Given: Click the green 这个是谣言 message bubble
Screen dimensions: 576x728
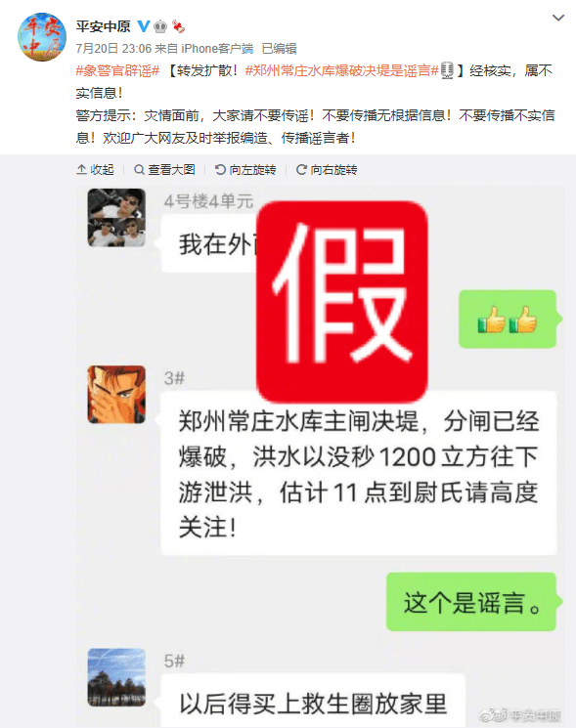Looking at the screenshot, I should 471,602.
